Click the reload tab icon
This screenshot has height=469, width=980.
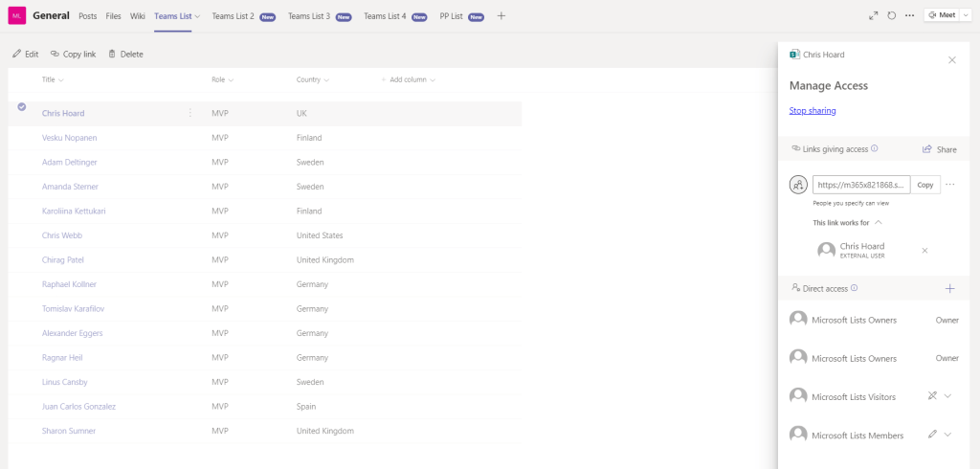coord(892,15)
